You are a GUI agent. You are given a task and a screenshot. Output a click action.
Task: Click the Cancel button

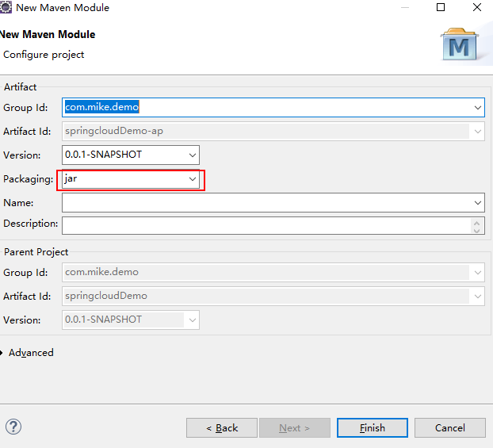pyautogui.click(x=450, y=428)
